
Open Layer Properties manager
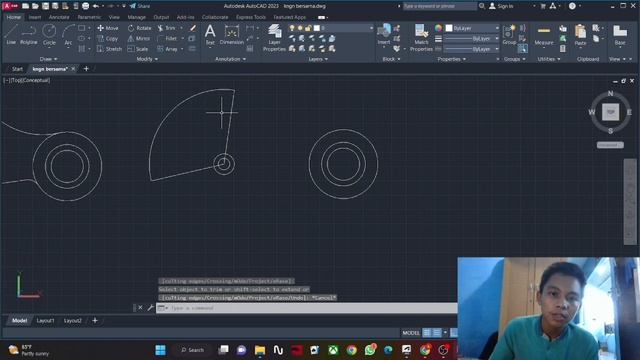[274, 38]
